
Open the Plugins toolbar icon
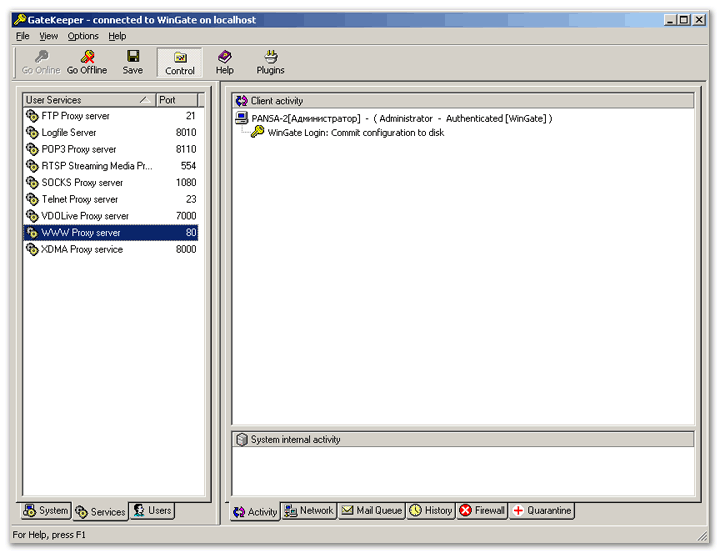coord(270,56)
